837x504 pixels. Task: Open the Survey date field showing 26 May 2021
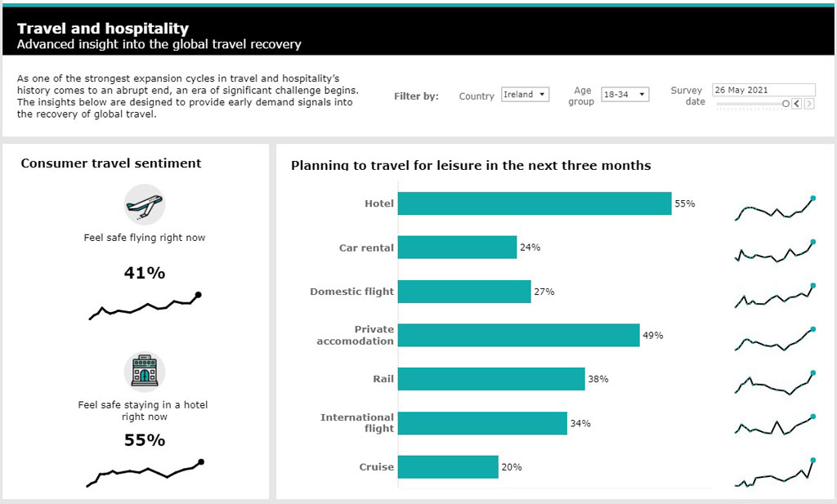click(763, 90)
